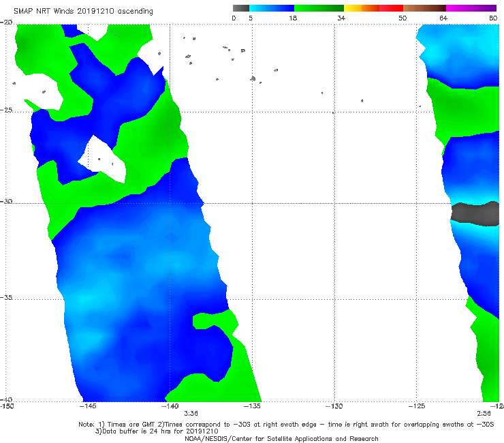Click the swath time label '2:58'

[x=484, y=414]
